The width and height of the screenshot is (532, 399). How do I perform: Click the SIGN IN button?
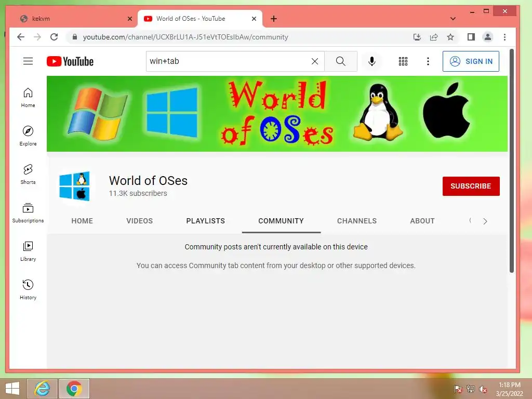click(471, 61)
